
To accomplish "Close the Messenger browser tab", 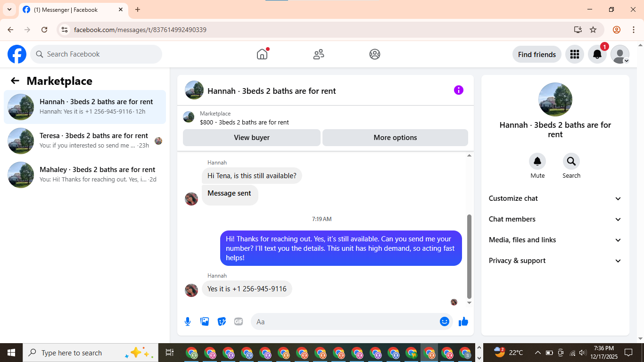I will 121,9.
